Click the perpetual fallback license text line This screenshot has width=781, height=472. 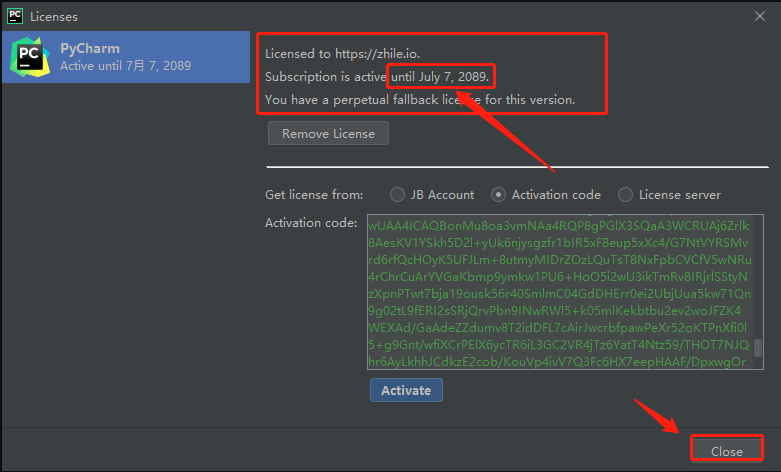(x=420, y=100)
